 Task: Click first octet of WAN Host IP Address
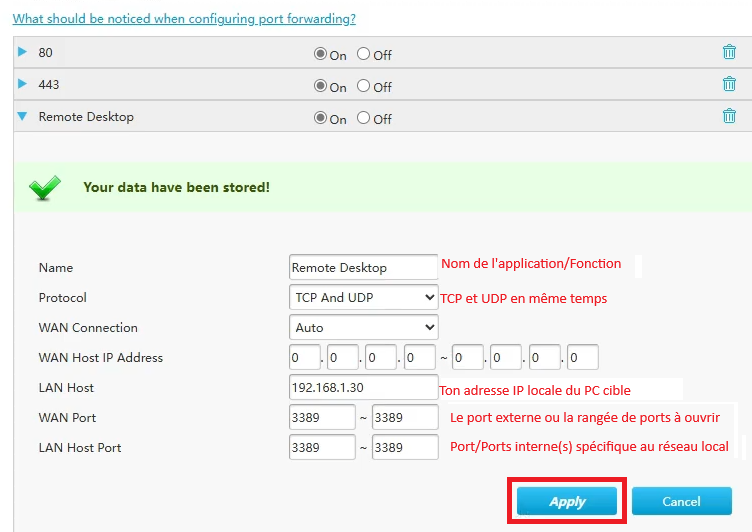tap(304, 357)
